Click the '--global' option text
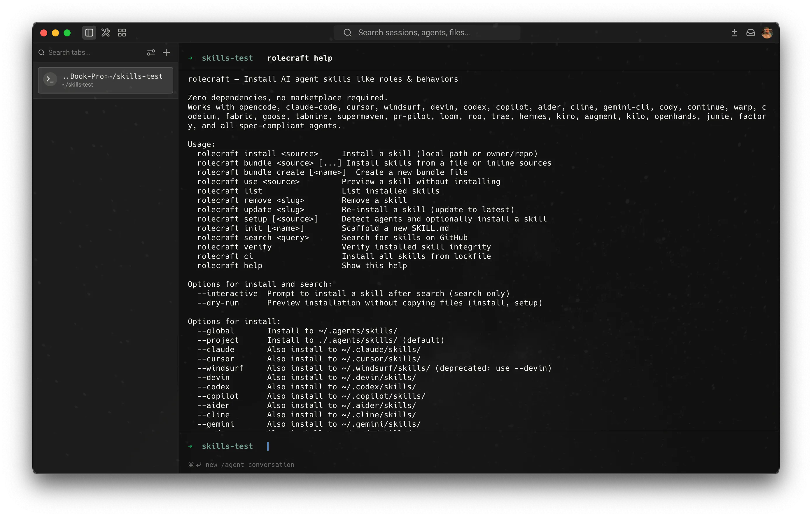The width and height of the screenshot is (812, 517). point(216,331)
